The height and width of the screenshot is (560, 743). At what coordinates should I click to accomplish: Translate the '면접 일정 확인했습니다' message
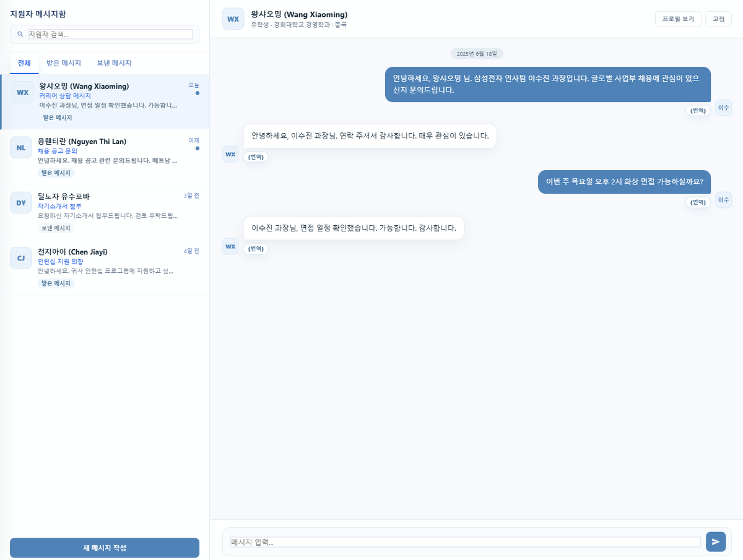pyautogui.click(x=256, y=249)
